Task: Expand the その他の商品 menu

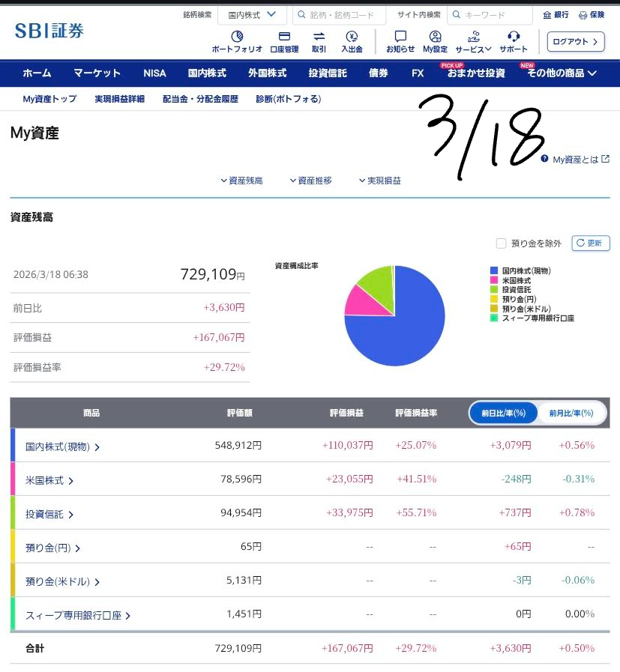Action: pyautogui.click(x=562, y=73)
